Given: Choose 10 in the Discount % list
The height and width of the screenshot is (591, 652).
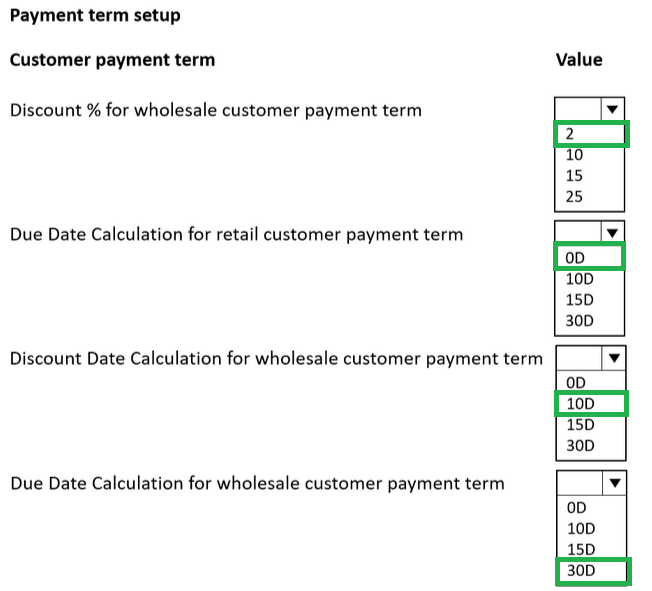Looking at the screenshot, I should (x=590, y=155).
